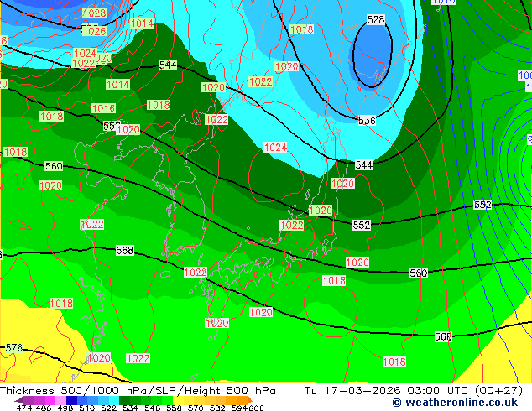
Task: Click legend value 534
Action: point(131,408)
